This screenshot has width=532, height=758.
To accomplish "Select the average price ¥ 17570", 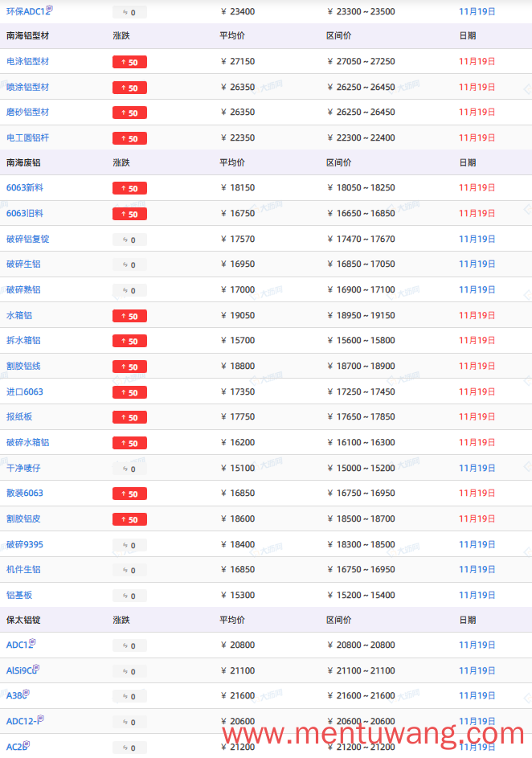I will [x=238, y=239].
